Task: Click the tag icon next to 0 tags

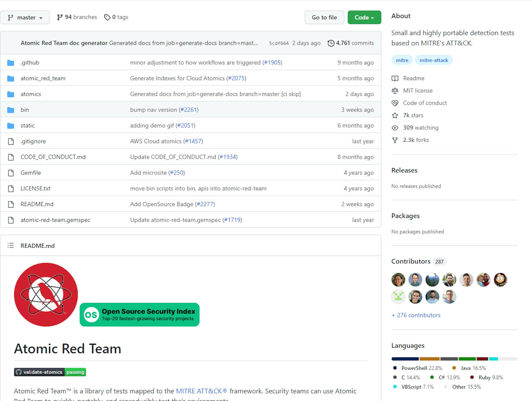Action: pos(108,17)
